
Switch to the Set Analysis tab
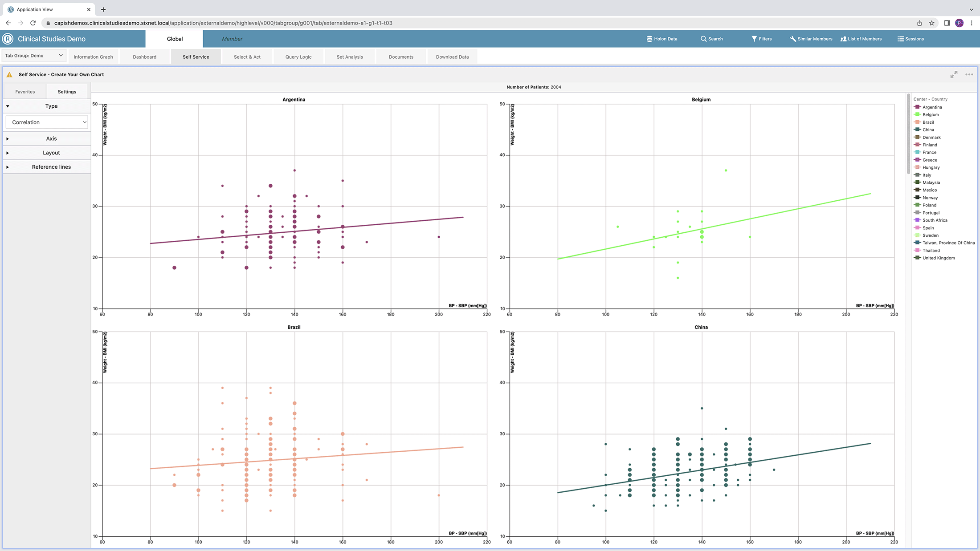coord(350,57)
